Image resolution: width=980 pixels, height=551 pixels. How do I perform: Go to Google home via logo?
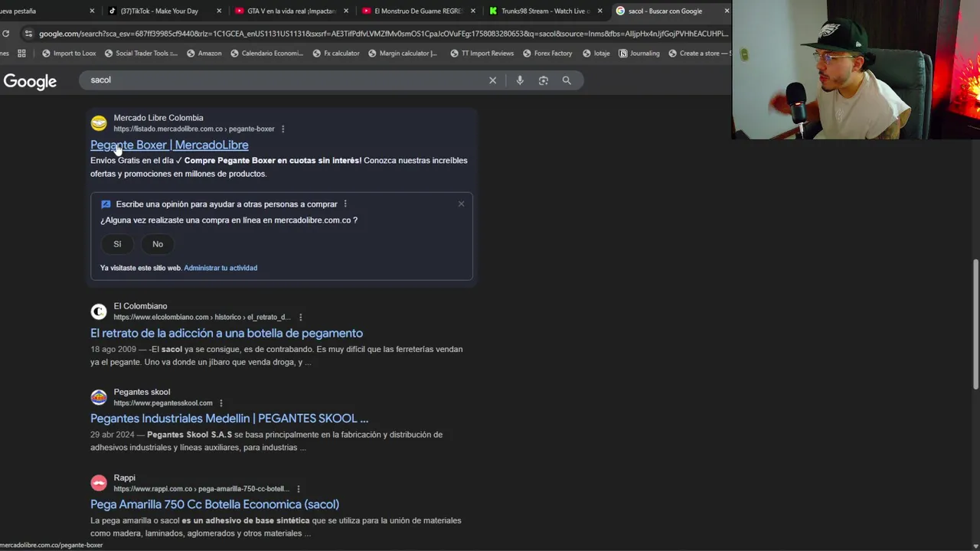(x=30, y=81)
